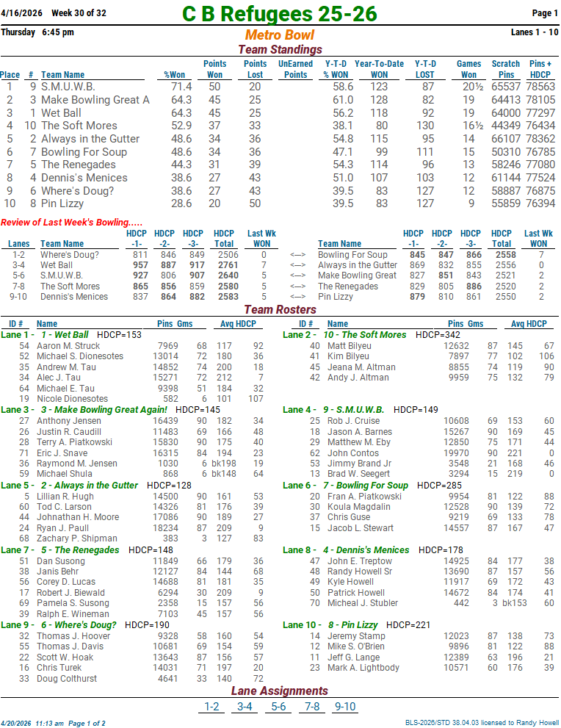This screenshot has width=561, height=728.
Task: Select bowler Ralph E. Wineman
Action: (73, 614)
